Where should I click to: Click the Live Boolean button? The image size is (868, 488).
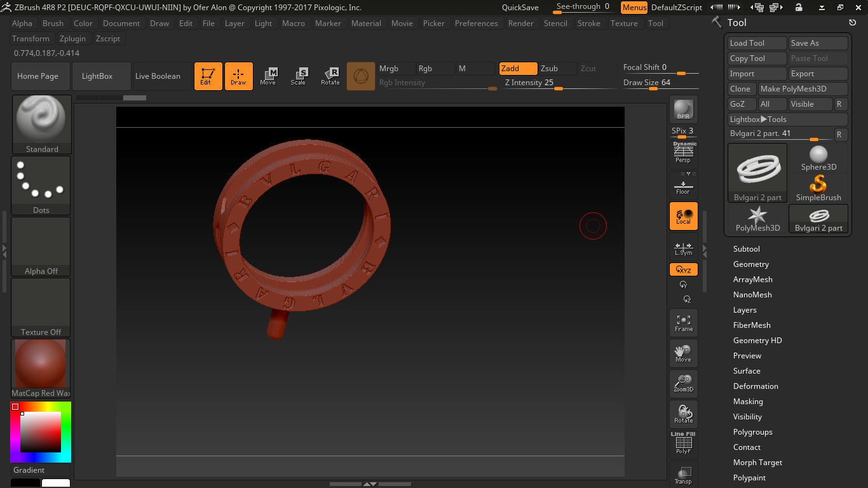162,76
